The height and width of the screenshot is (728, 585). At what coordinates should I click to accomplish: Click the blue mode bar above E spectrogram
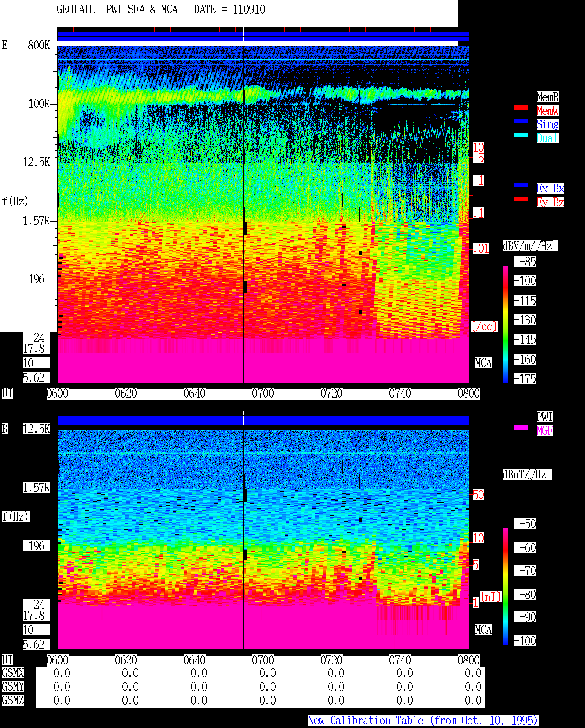263,37
